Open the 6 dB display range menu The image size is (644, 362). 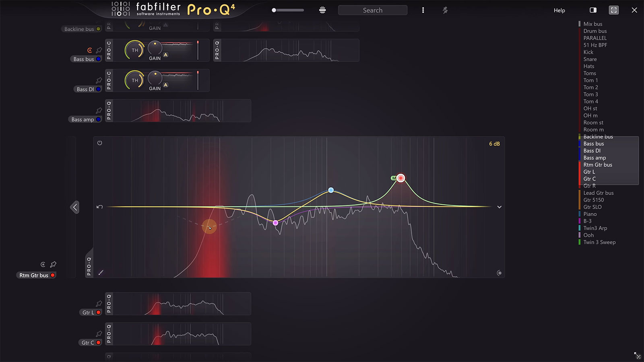pos(494,144)
